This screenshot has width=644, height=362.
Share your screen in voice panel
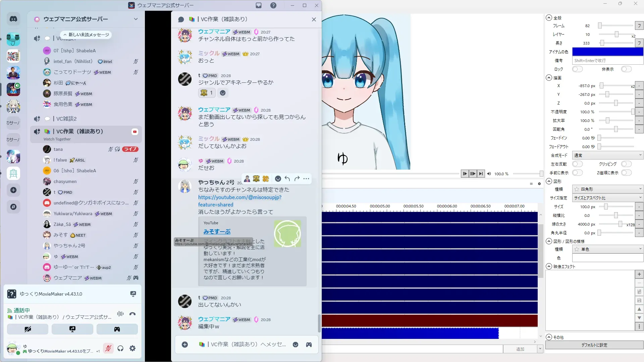(x=72, y=329)
